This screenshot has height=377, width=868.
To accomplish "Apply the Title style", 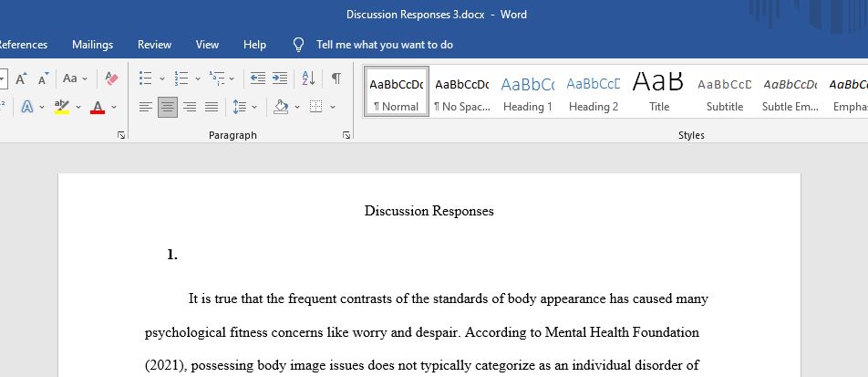I will 658,92.
